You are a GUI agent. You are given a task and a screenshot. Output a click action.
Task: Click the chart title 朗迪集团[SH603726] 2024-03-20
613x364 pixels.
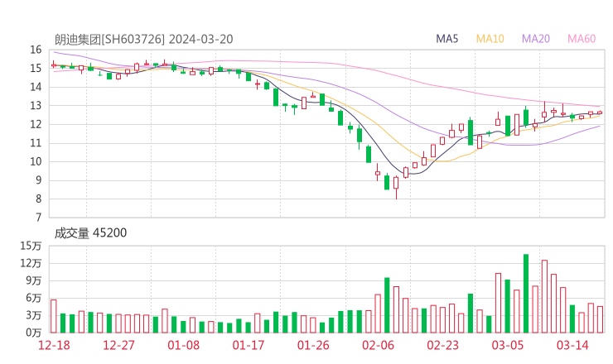[x=143, y=39]
